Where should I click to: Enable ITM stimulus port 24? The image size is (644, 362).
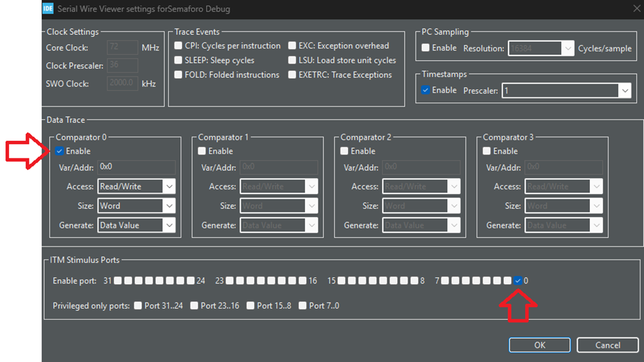point(191,281)
